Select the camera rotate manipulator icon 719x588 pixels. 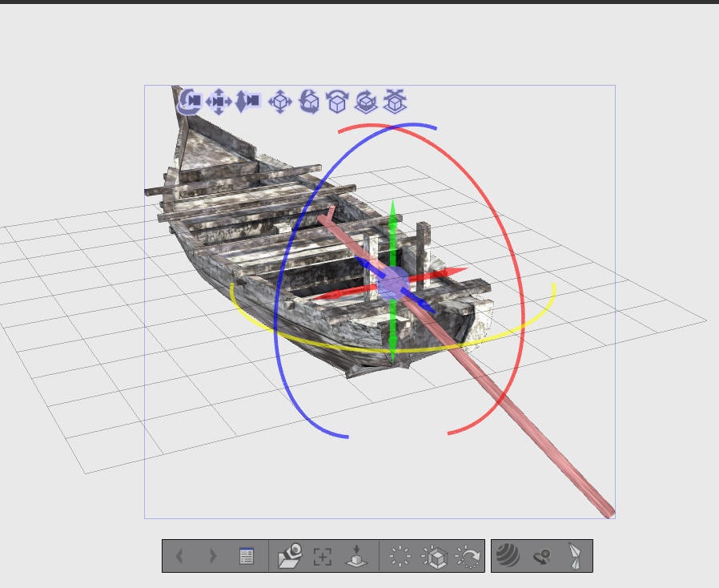190,102
